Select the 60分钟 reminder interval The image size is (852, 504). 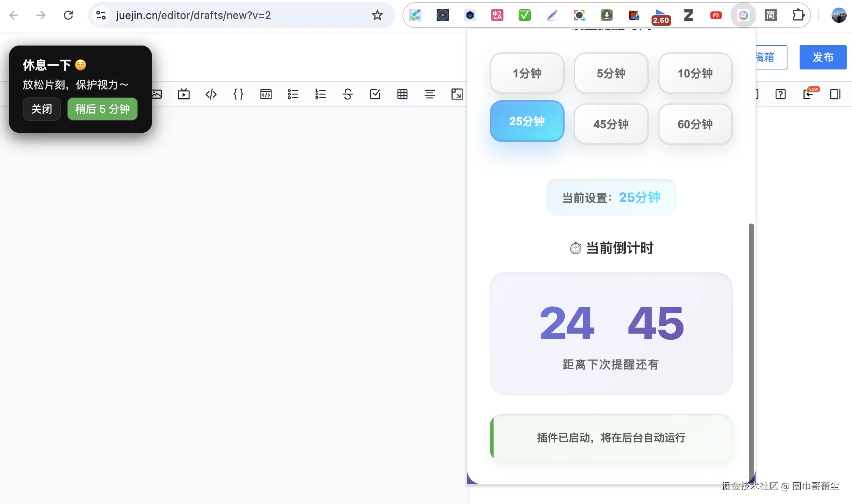pos(694,124)
